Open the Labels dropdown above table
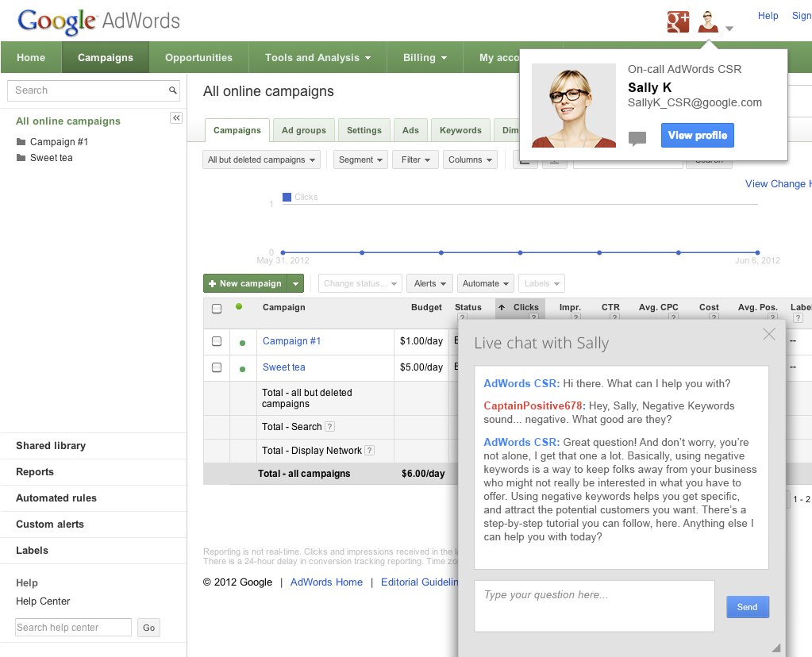 click(x=541, y=283)
